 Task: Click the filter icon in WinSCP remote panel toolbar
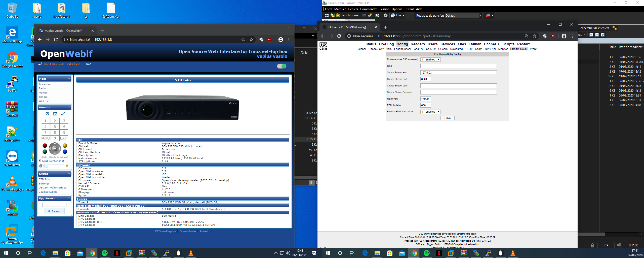point(603,35)
